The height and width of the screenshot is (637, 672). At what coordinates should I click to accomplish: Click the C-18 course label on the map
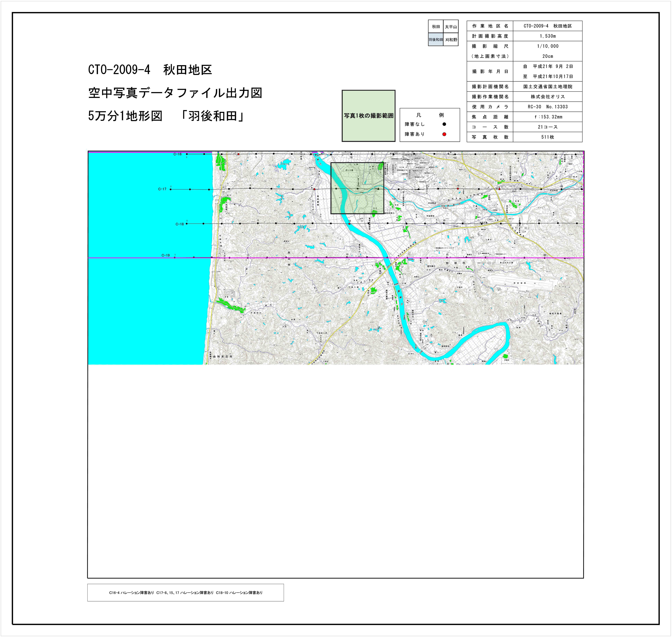(180, 224)
